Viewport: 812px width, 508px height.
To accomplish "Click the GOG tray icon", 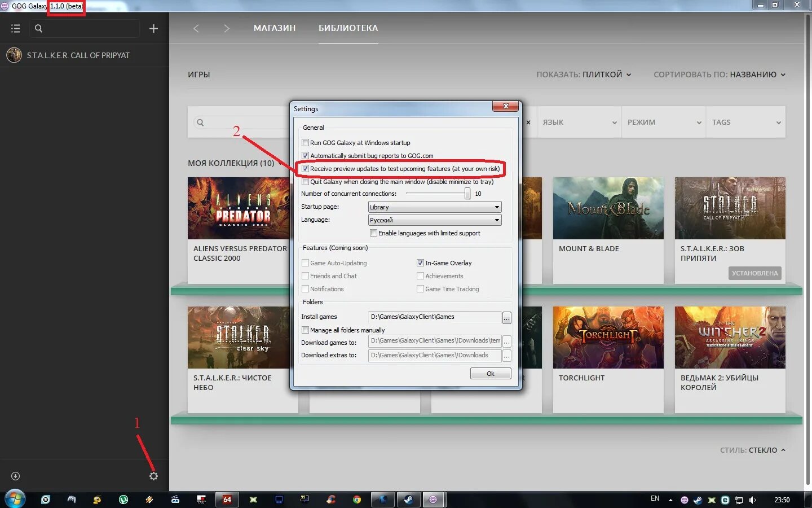I will [x=685, y=500].
